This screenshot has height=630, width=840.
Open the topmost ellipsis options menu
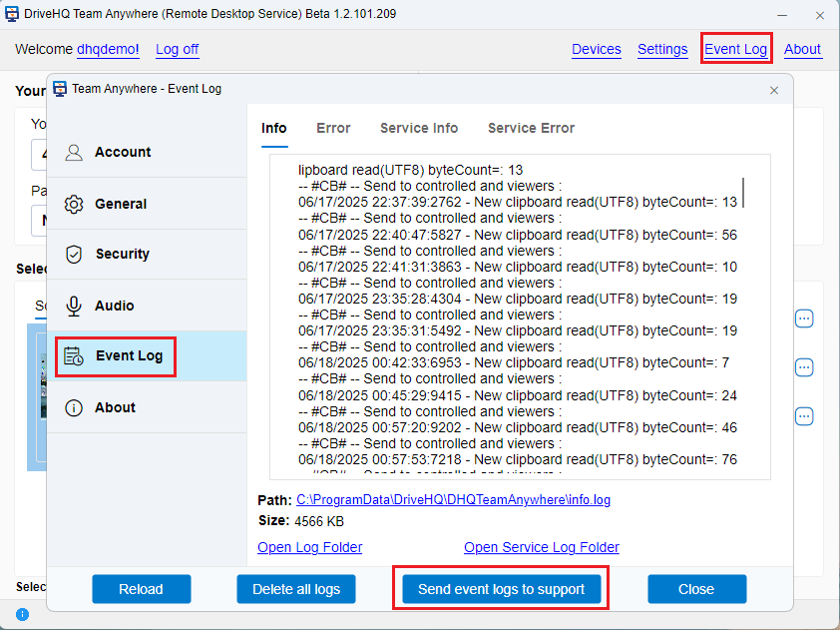(804, 318)
